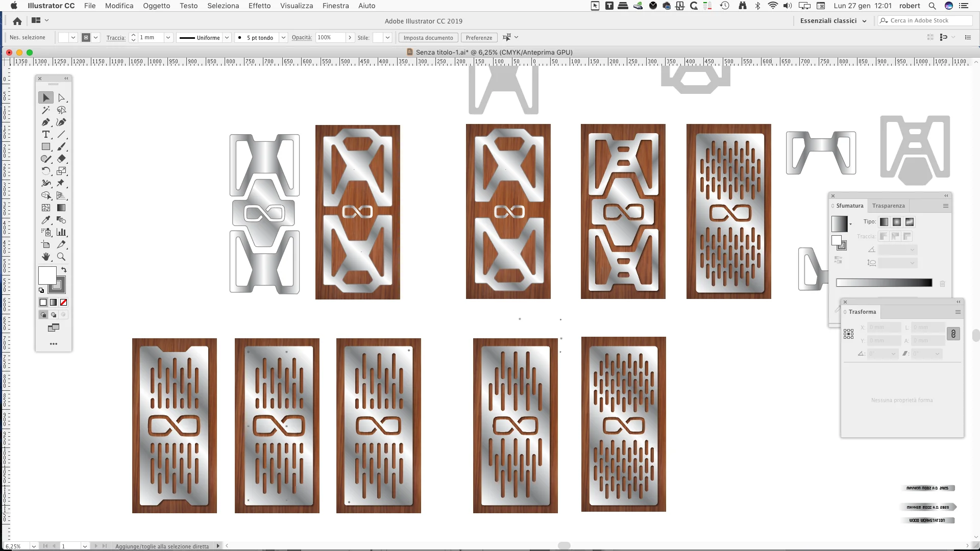Click the underlined Traccia label in control bar
980x551 pixels.
pyautogui.click(x=116, y=38)
